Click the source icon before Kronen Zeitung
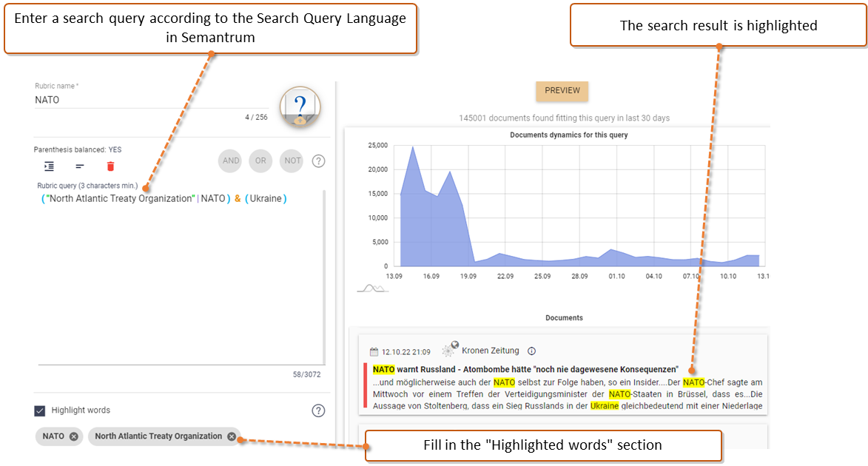868x466 pixels. tap(450, 348)
